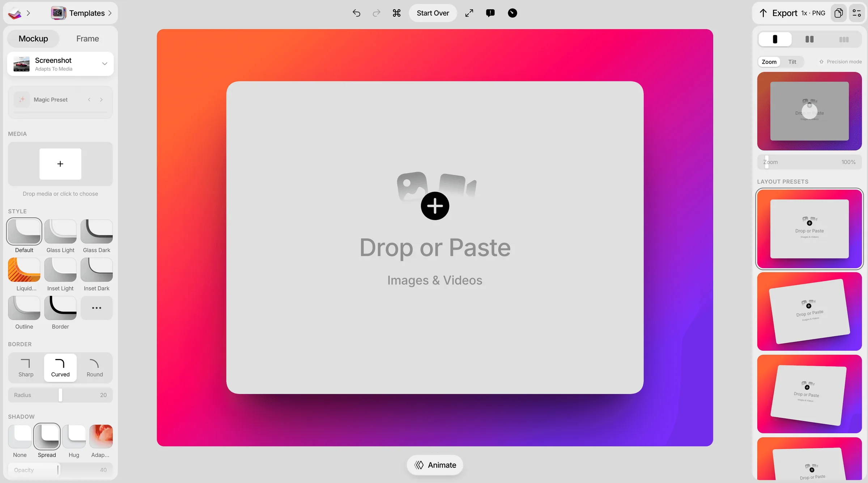Select the Hug shadow option

74,441
